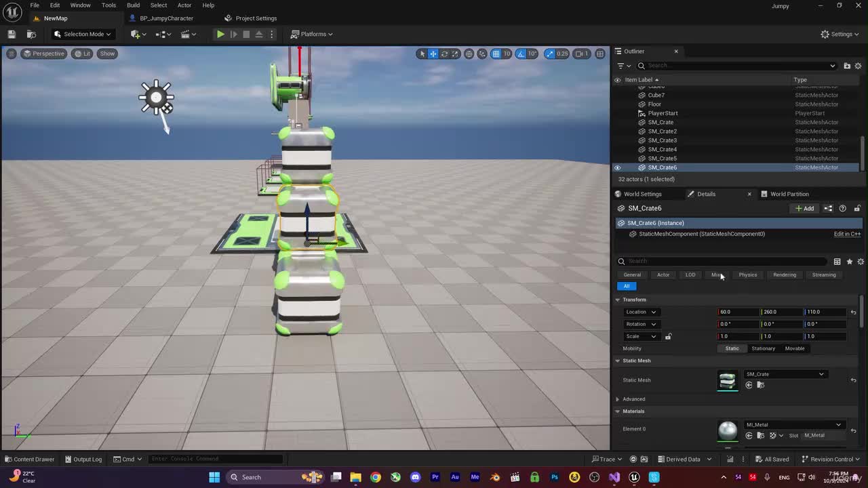This screenshot has width=868, height=488.
Task: Collapse the Transform section
Action: pyautogui.click(x=617, y=300)
